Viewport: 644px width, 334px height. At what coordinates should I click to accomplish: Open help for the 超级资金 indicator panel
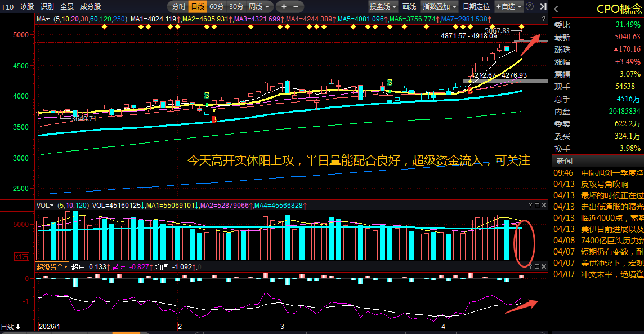pyautogui.click(x=530, y=266)
